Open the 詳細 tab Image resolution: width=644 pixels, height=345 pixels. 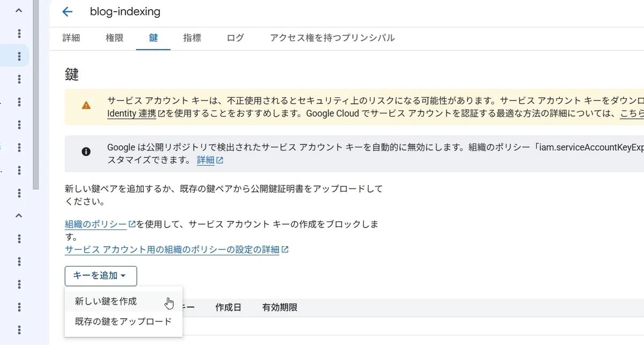(x=71, y=38)
